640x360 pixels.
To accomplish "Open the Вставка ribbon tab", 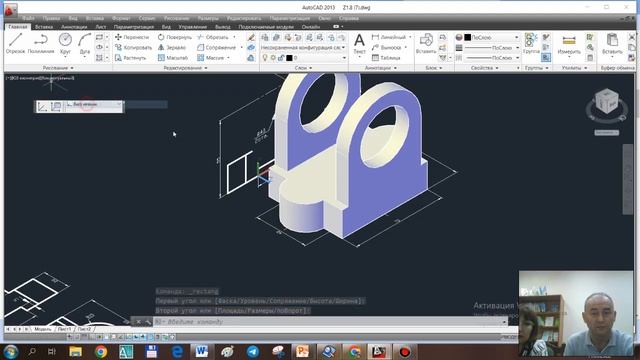I will pyautogui.click(x=44, y=27).
